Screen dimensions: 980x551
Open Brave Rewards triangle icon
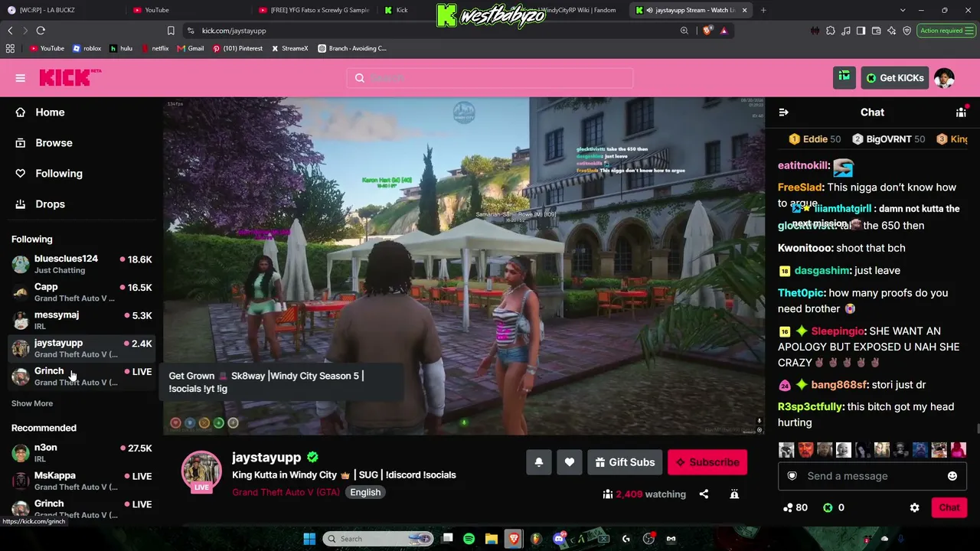point(724,31)
